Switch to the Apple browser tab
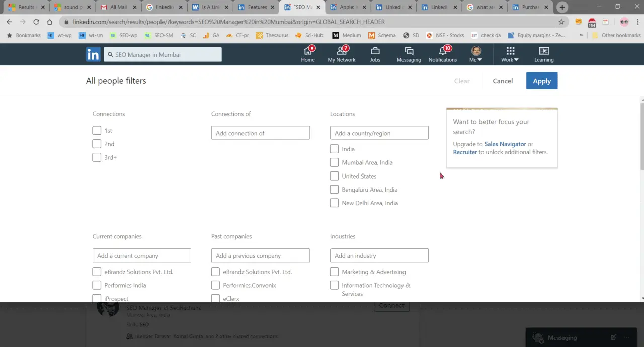Image resolution: width=644 pixels, height=347 pixels. pyautogui.click(x=348, y=7)
